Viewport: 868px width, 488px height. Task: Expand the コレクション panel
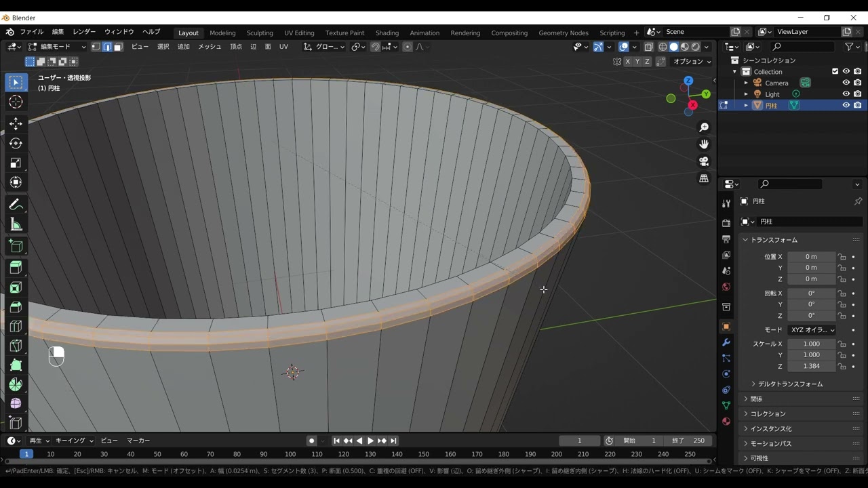tap(768, 414)
